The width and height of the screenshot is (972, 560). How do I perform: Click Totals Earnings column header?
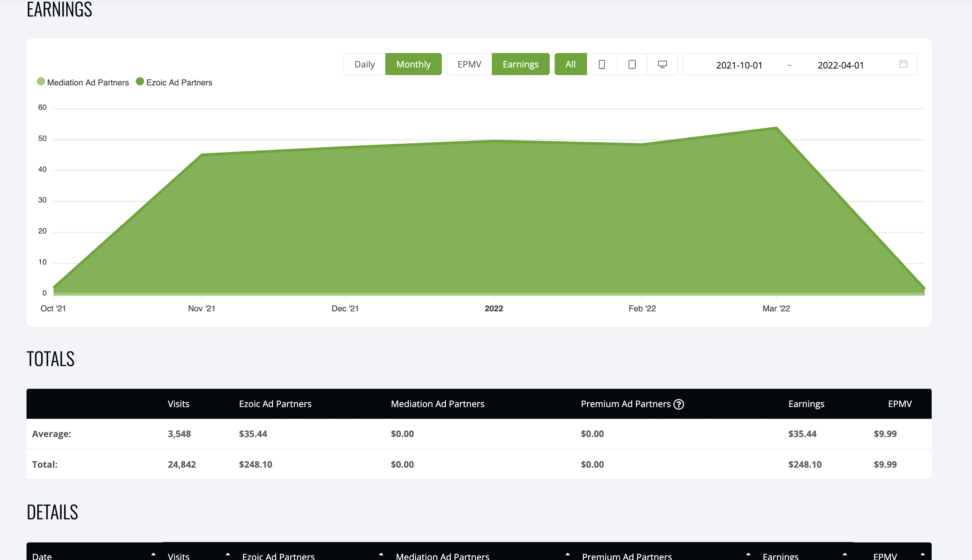(x=806, y=404)
